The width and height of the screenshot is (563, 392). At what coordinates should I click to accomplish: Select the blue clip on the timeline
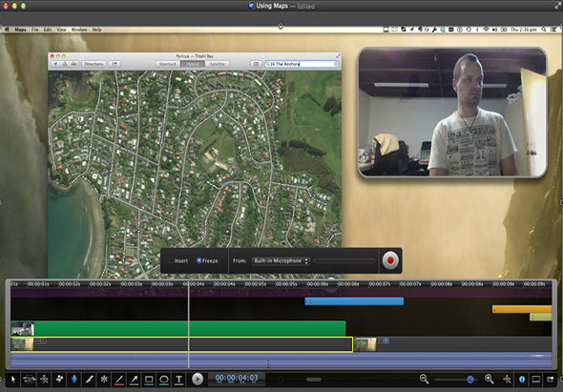click(354, 300)
